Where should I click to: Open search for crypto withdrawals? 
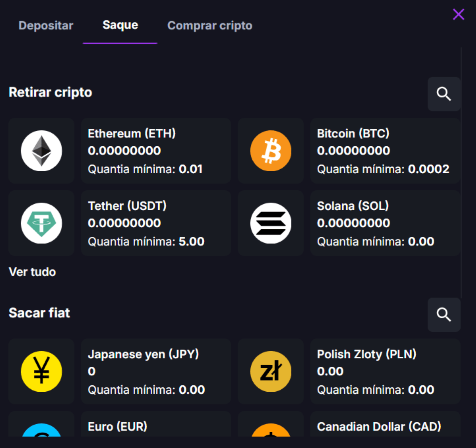coord(444,94)
